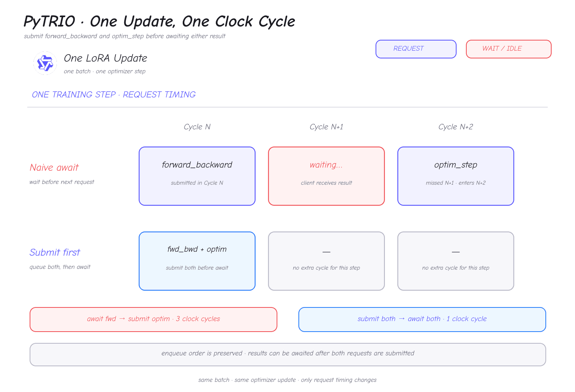This screenshot has height=392, width=575.
Task: Click the Cycle N+1 column header
Action: pyautogui.click(x=326, y=127)
